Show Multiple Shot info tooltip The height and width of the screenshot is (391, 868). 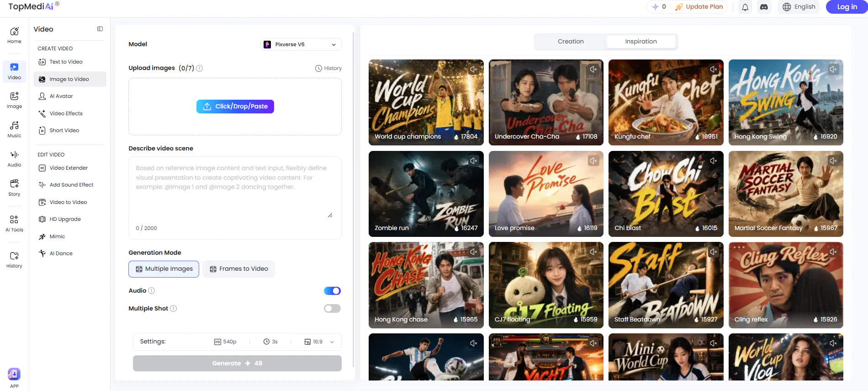tap(174, 309)
